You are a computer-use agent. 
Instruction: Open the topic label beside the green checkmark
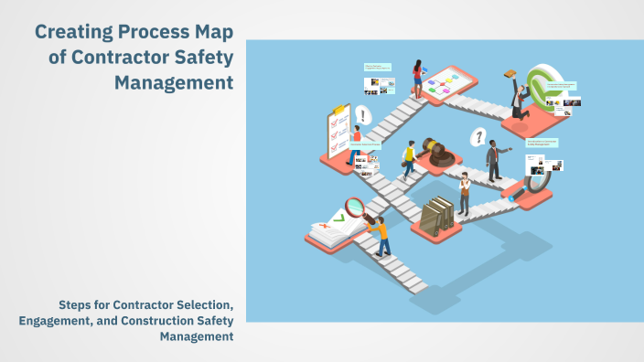pyautogui.click(x=561, y=86)
